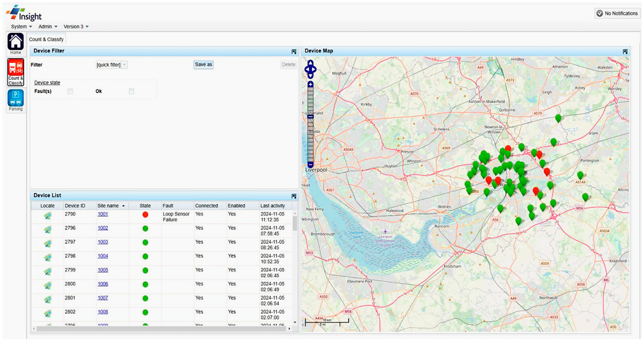Enable the Fault(s) device state checkbox
Screen dimensions: 644x343
coord(70,91)
